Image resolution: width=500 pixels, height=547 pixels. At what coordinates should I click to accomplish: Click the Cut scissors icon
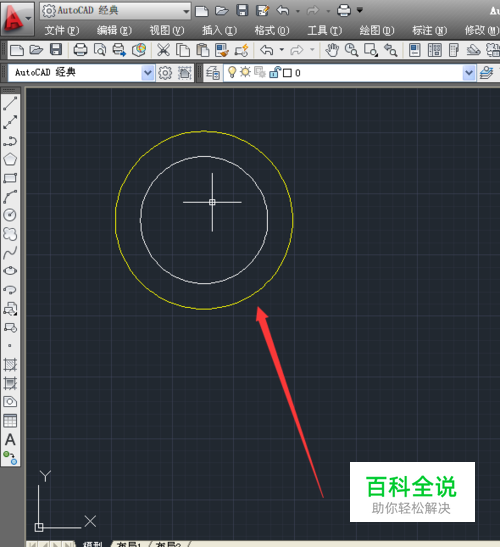coord(163,50)
